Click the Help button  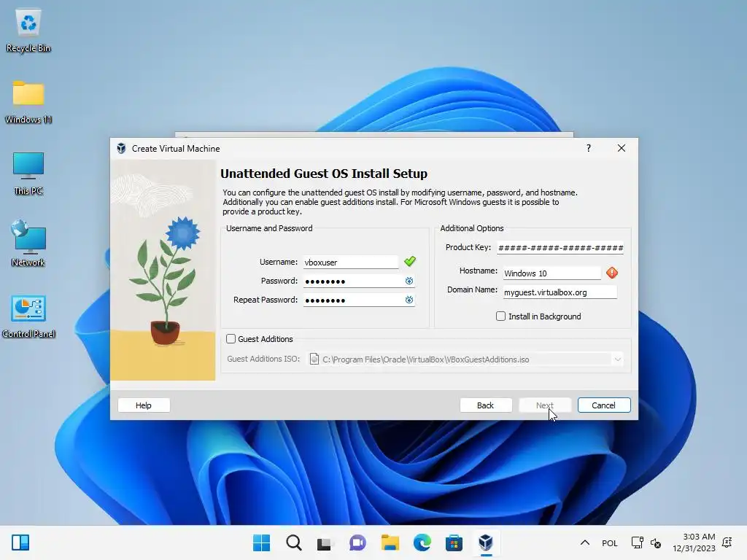[x=144, y=405]
